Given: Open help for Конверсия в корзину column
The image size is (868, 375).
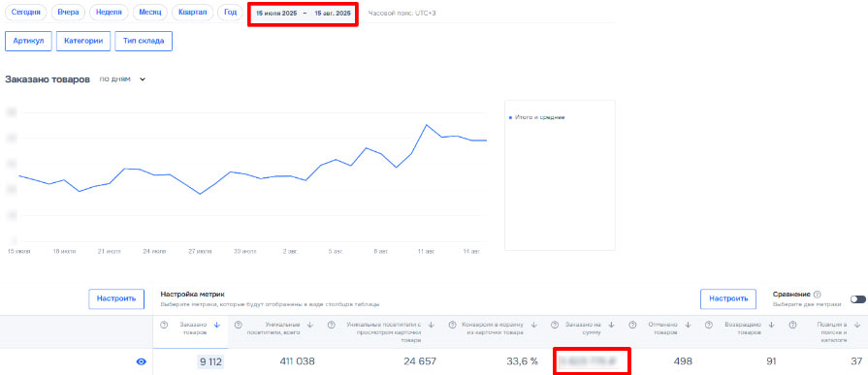Looking at the screenshot, I should click(x=452, y=326).
